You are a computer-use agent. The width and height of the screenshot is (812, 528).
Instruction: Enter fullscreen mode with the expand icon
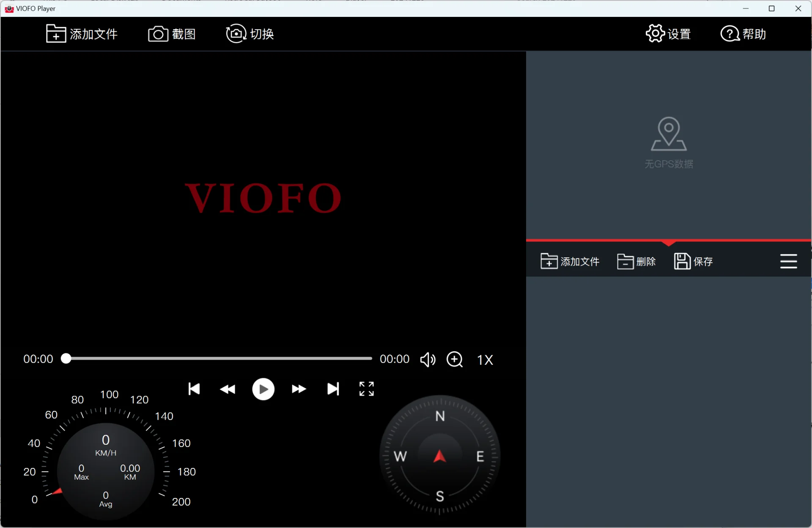tap(367, 389)
